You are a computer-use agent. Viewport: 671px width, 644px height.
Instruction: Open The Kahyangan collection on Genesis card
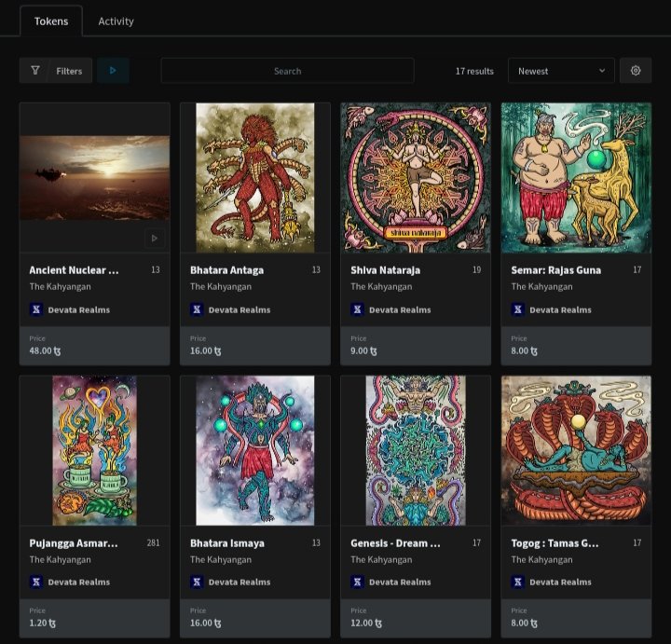pyautogui.click(x=381, y=560)
